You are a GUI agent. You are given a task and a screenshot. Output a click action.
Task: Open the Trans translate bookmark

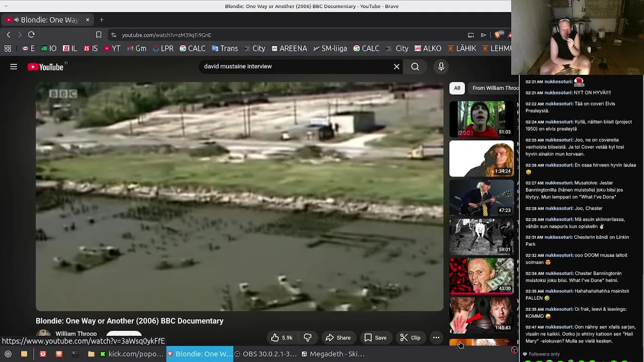224,48
